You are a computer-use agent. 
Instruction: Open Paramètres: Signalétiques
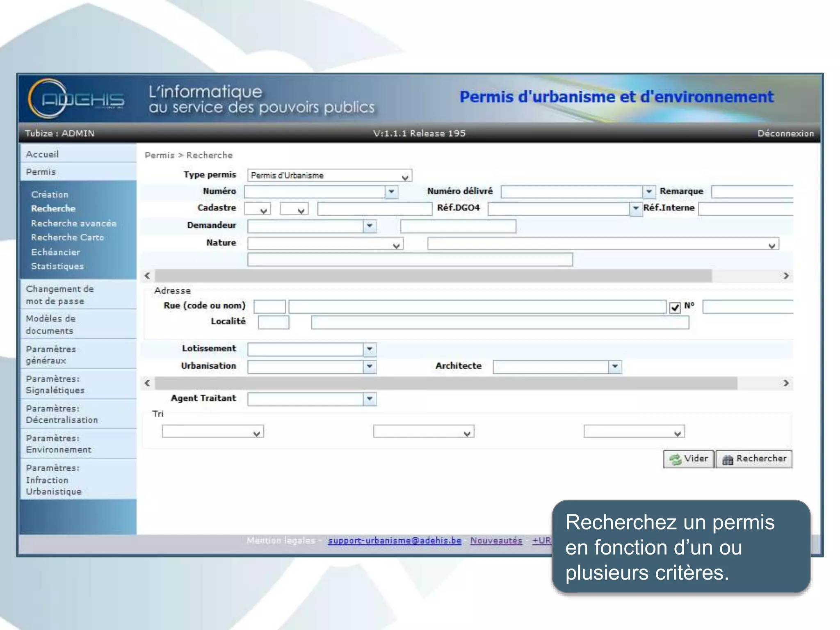coord(78,384)
